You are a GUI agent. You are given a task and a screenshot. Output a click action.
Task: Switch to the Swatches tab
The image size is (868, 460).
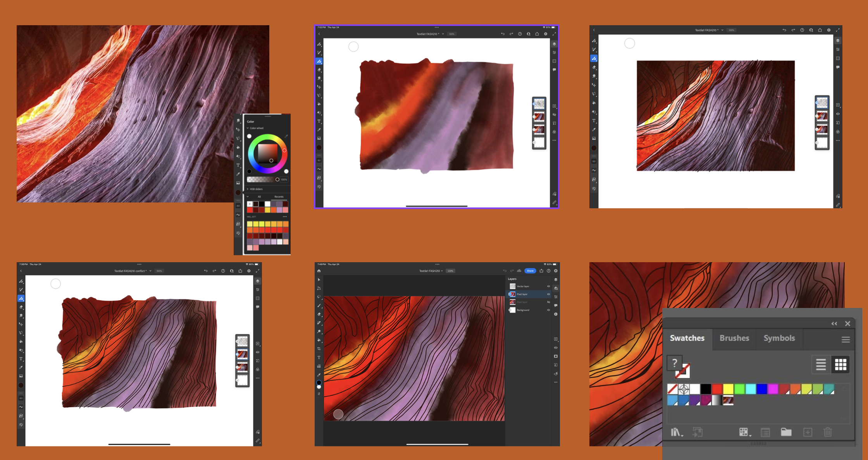click(x=687, y=338)
